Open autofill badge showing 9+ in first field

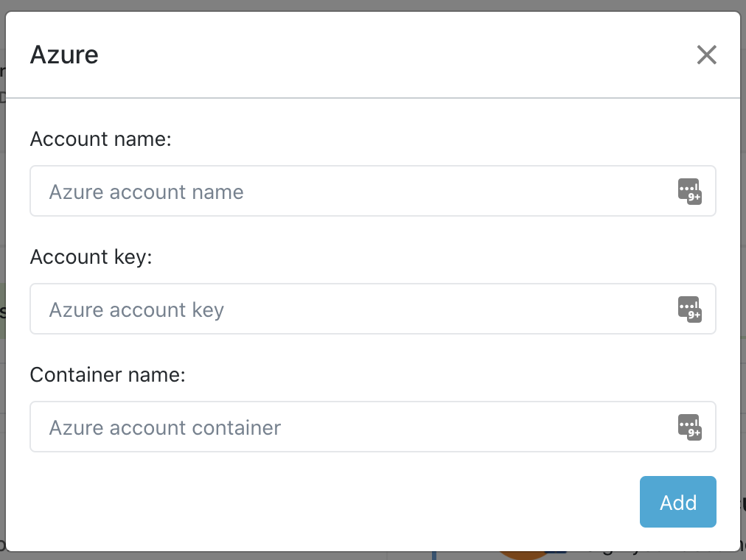coord(694,197)
